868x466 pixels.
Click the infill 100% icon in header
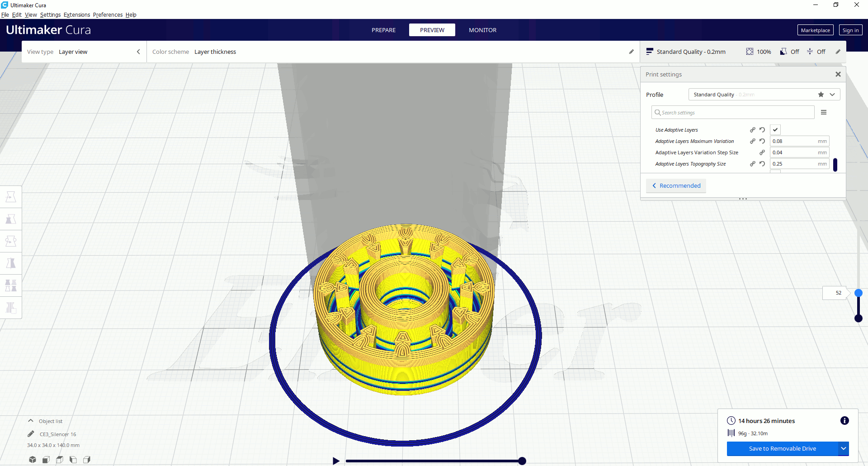pos(750,52)
